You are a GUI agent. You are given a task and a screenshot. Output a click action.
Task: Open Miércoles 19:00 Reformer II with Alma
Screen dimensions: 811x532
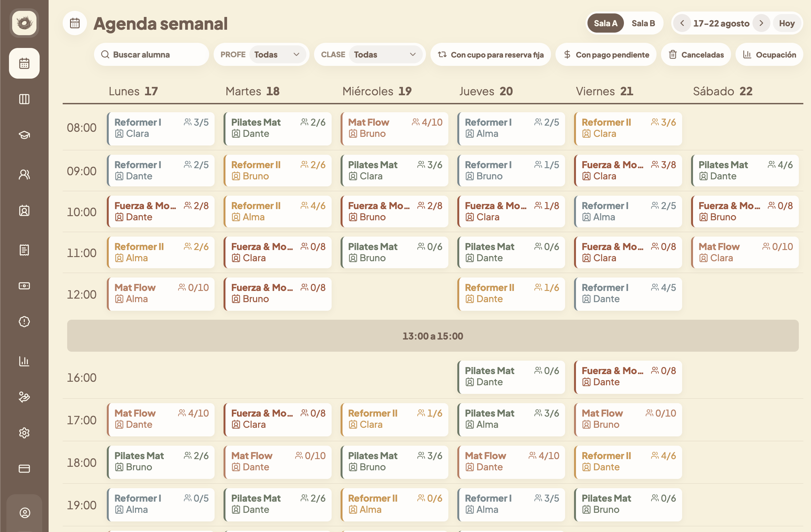(395, 505)
